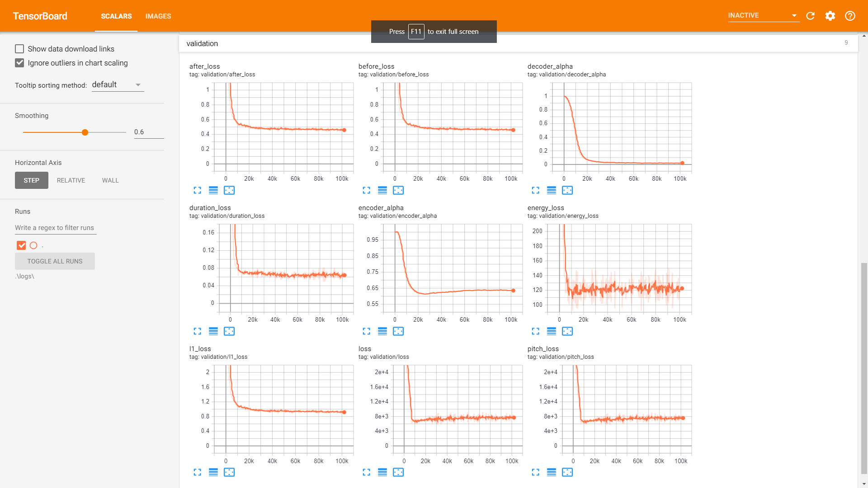Toggle log scale on duration_loss chart
The image size is (868, 488).
point(213,331)
